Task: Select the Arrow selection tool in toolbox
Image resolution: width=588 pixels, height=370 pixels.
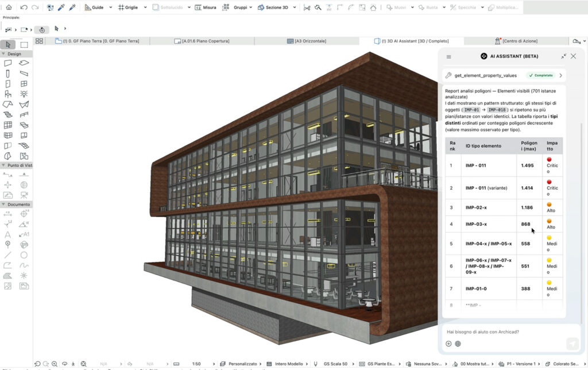Action: pos(8,45)
